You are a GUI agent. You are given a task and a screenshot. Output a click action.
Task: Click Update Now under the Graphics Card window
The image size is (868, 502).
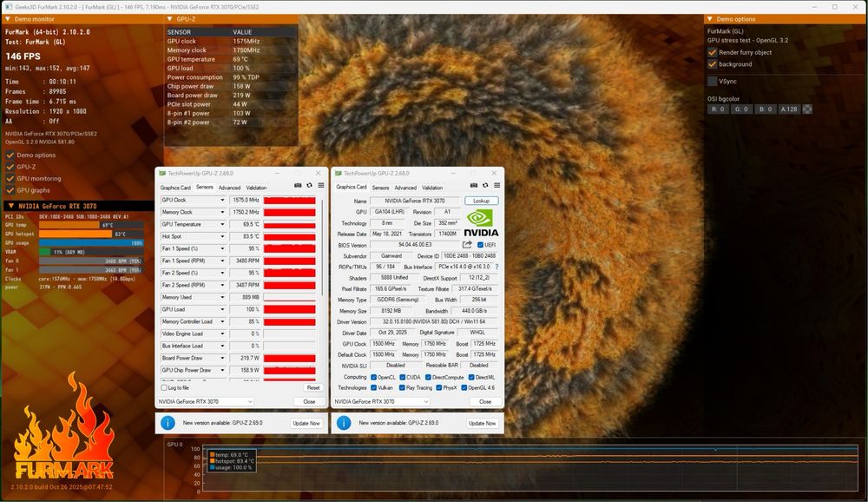[x=483, y=423]
